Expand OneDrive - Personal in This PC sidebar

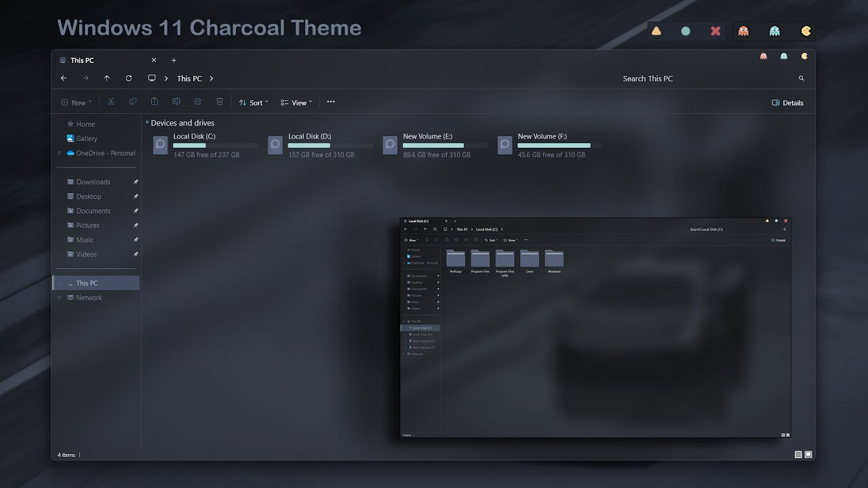(60, 153)
